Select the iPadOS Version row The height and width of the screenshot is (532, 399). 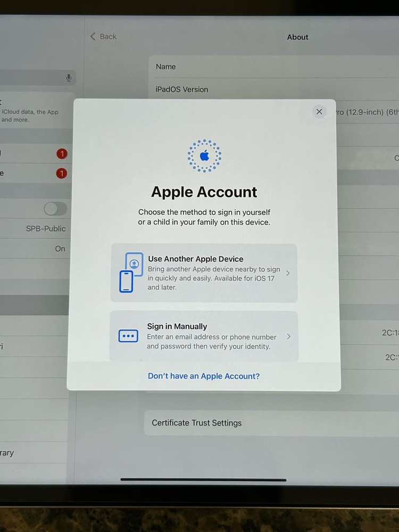pyautogui.click(x=274, y=89)
